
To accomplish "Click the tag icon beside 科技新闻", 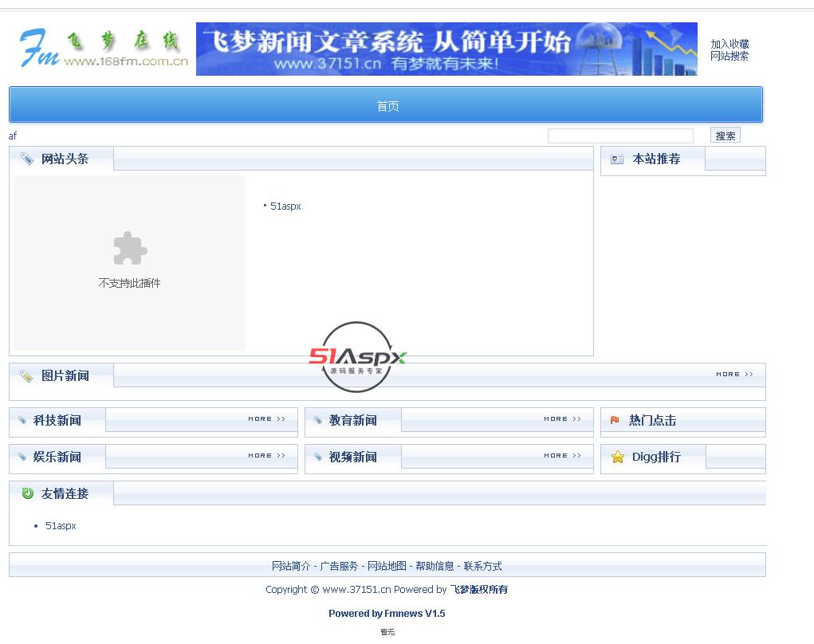I will click(x=22, y=420).
